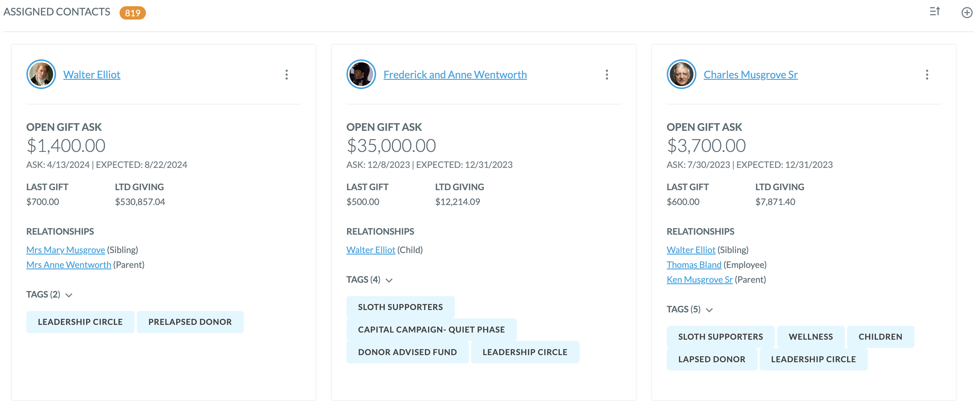Click Charles Musgrove's SLOTH SUPPORTERS tag
This screenshot has height=410, width=980.
pyautogui.click(x=720, y=337)
